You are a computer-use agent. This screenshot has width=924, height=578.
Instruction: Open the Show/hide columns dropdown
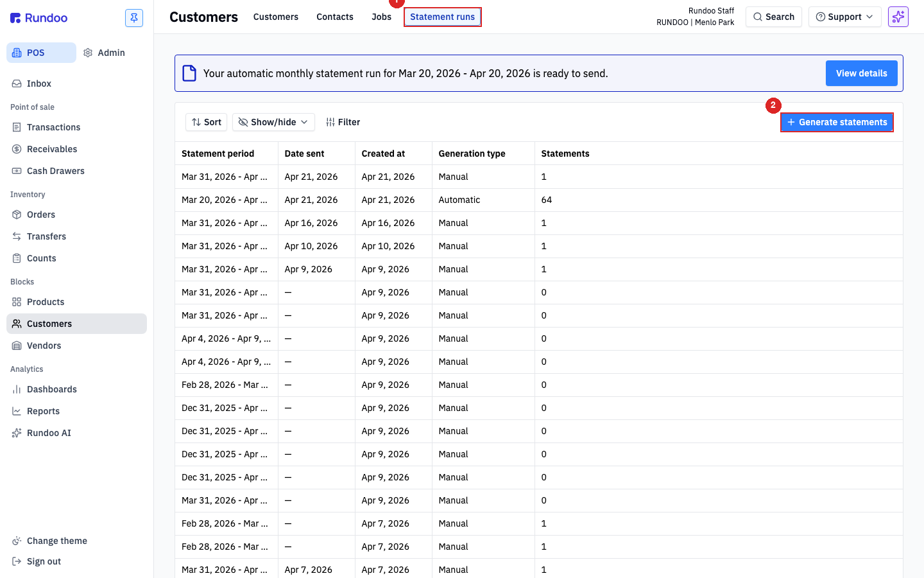[x=273, y=122]
